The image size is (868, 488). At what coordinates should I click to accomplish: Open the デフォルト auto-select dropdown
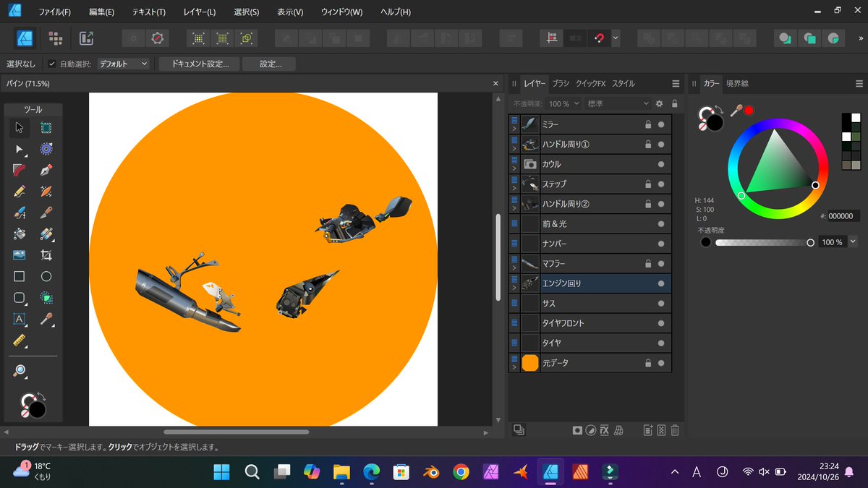tap(123, 64)
